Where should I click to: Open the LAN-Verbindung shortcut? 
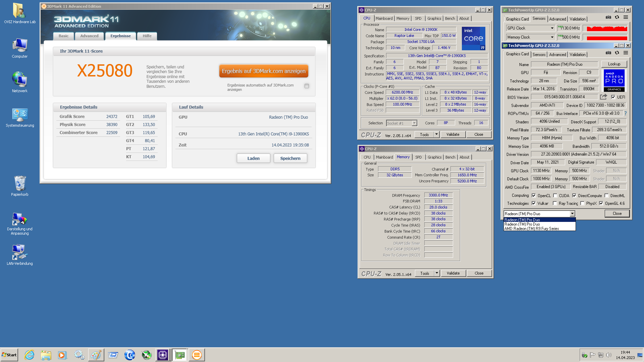(x=19, y=255)
